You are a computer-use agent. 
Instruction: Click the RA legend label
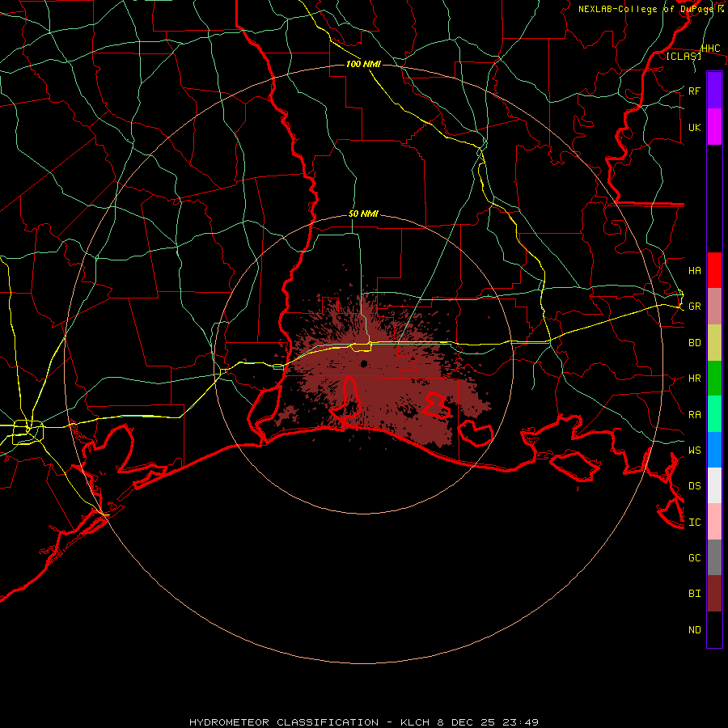(x=694, y=415)
